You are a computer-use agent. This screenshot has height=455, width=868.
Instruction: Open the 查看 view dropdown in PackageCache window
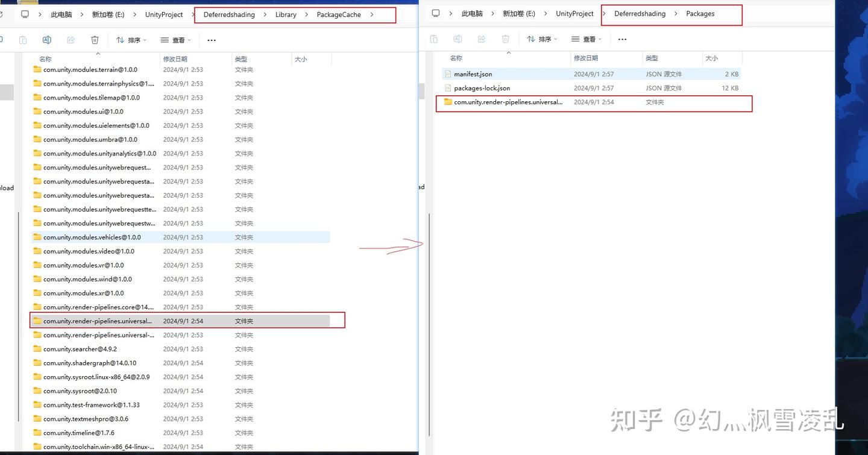click(x=175, y=40)
